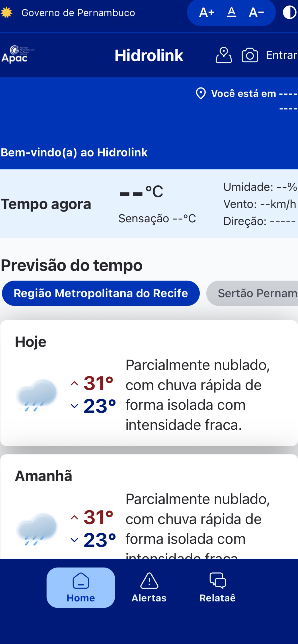This screenshot has width=298, height=644.
Task: Tap the Apac logo
Action: [18, 54]
